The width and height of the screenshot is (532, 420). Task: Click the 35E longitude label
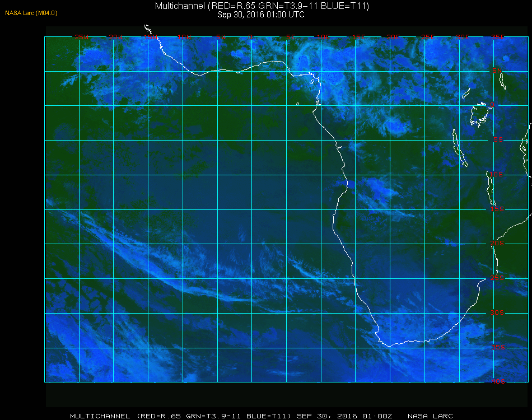[498, 36]
